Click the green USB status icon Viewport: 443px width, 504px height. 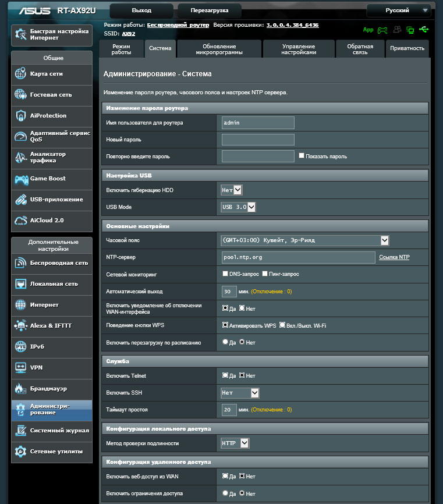[424, 30]
